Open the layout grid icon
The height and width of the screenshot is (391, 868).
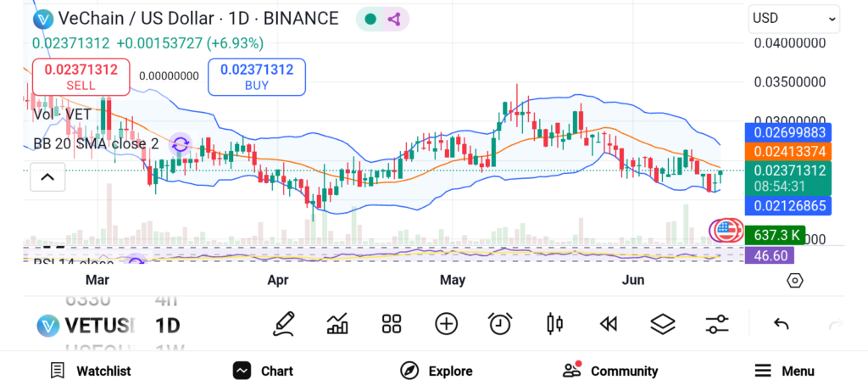point(392,324)
